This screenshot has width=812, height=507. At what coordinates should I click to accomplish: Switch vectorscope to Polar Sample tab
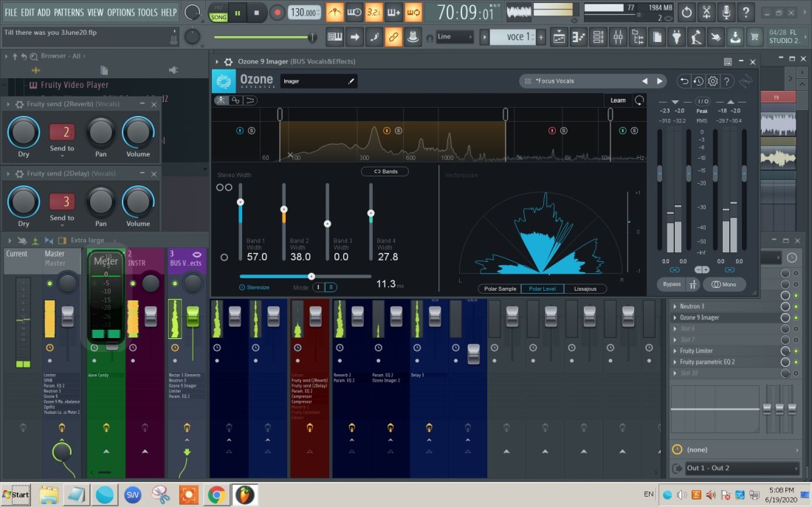pyautogui.click(x=500, y=289)
